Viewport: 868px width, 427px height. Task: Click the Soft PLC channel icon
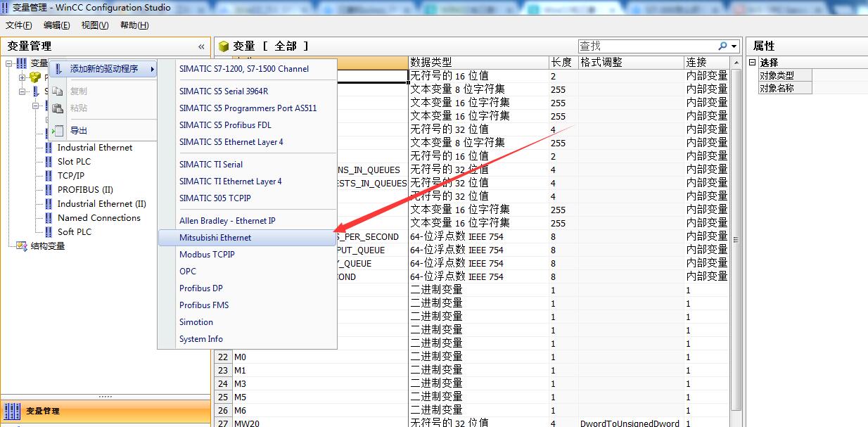pyautogui.click(x=49, y=232)
